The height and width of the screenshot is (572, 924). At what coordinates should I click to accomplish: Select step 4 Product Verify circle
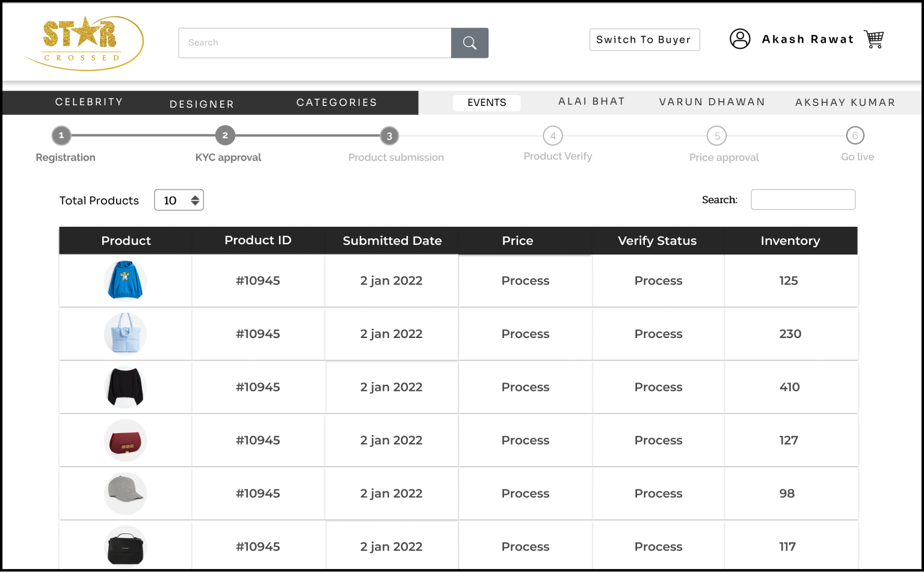pyautogui.click(x=552, y=136)
